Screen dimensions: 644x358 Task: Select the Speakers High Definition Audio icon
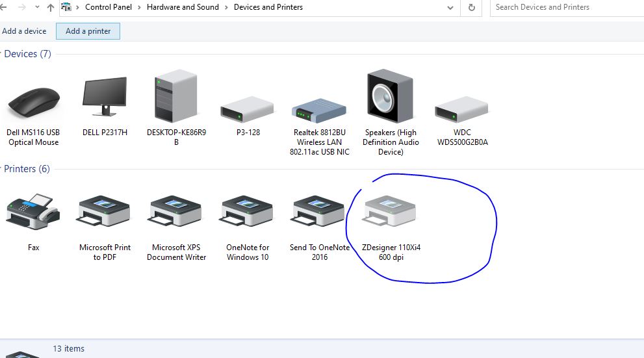coord(390,96)
